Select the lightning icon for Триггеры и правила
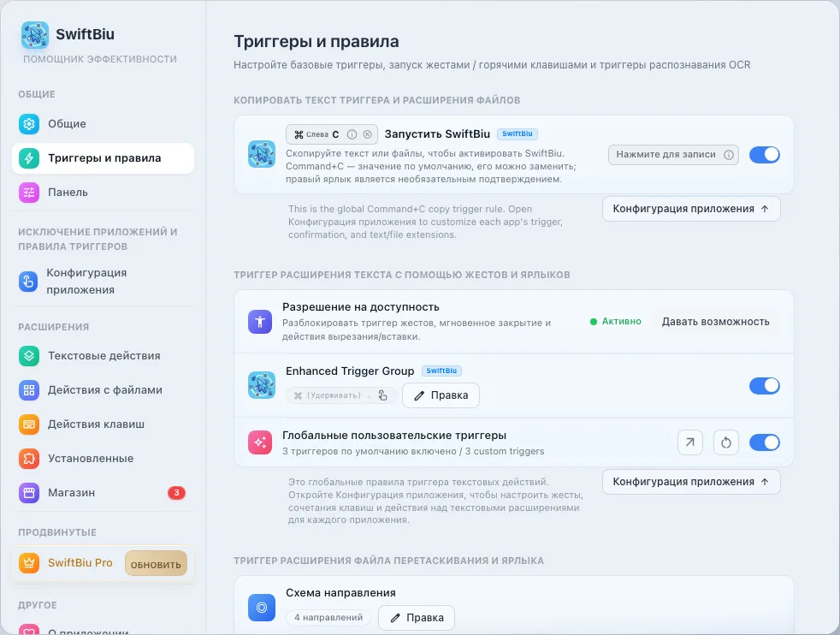 click(29, 158)
